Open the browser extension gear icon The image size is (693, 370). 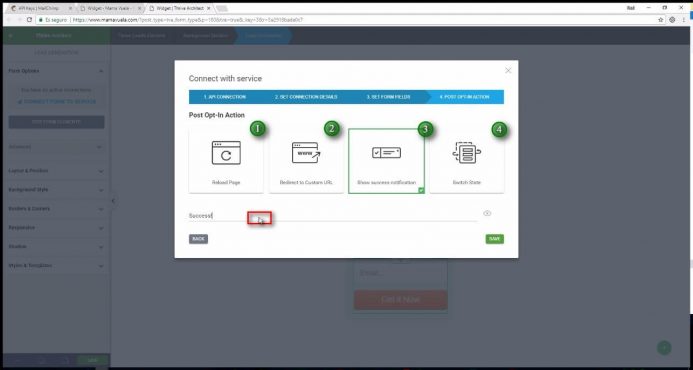pyautogui.click(x=672, y=20)
